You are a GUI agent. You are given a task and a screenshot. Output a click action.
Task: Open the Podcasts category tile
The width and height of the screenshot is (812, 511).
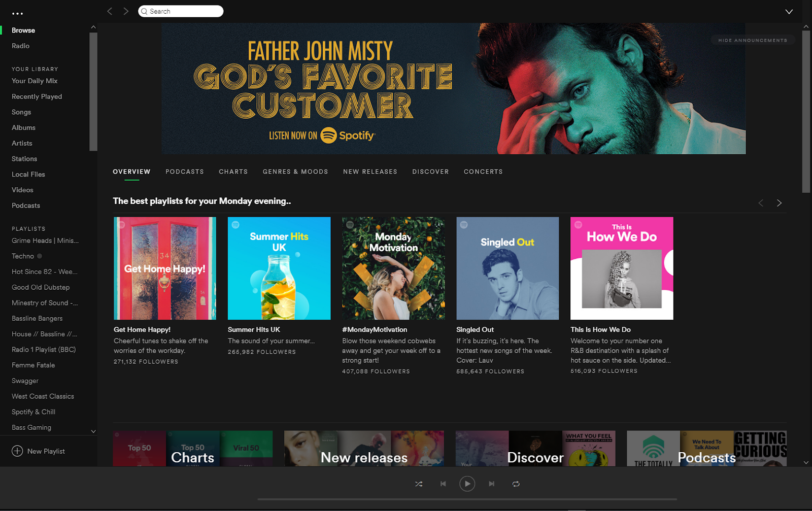point(707,449)
